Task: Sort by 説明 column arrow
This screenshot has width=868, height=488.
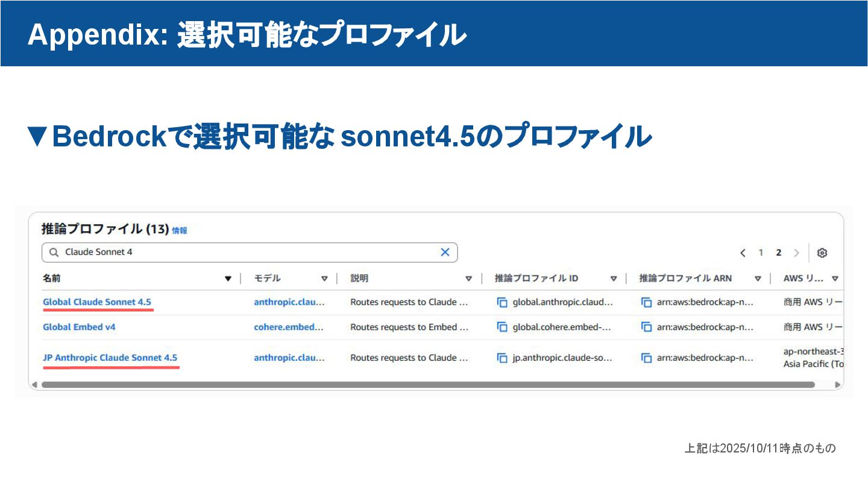Action: 468,278
